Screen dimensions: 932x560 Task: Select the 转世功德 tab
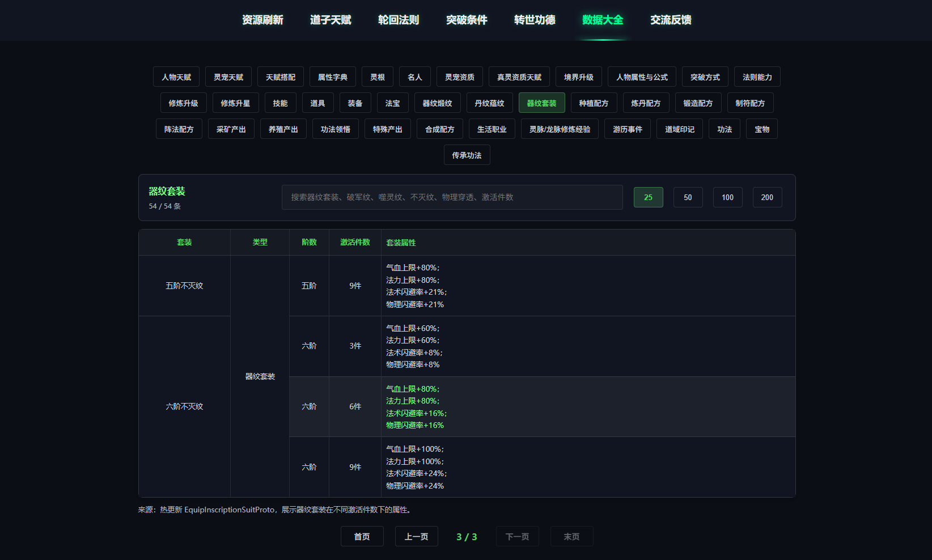[535, 20]
